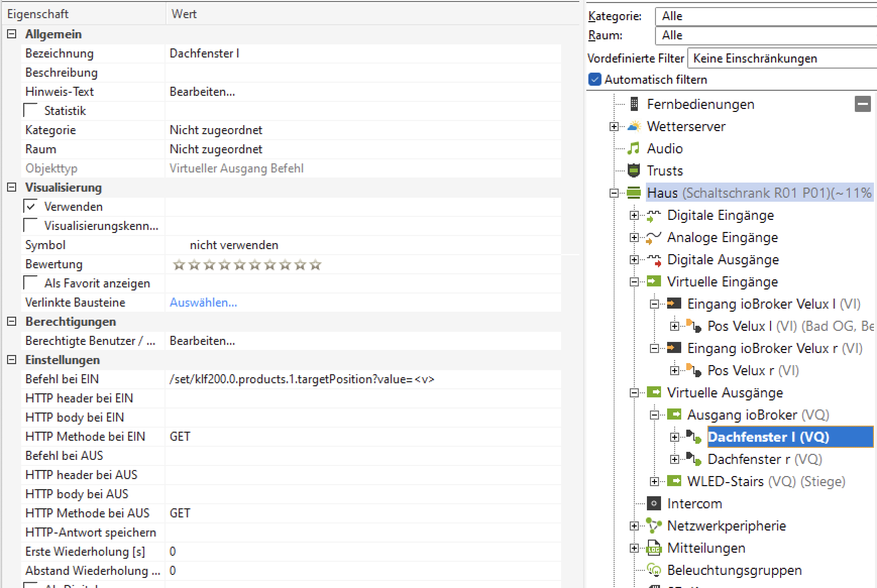Uncheck the Verwenden visualization checkbox

(x=31, y=206)
